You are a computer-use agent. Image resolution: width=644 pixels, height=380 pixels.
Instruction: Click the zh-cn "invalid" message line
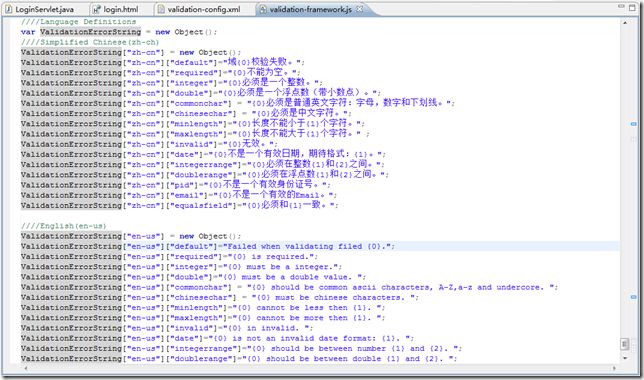pos(149,144)
